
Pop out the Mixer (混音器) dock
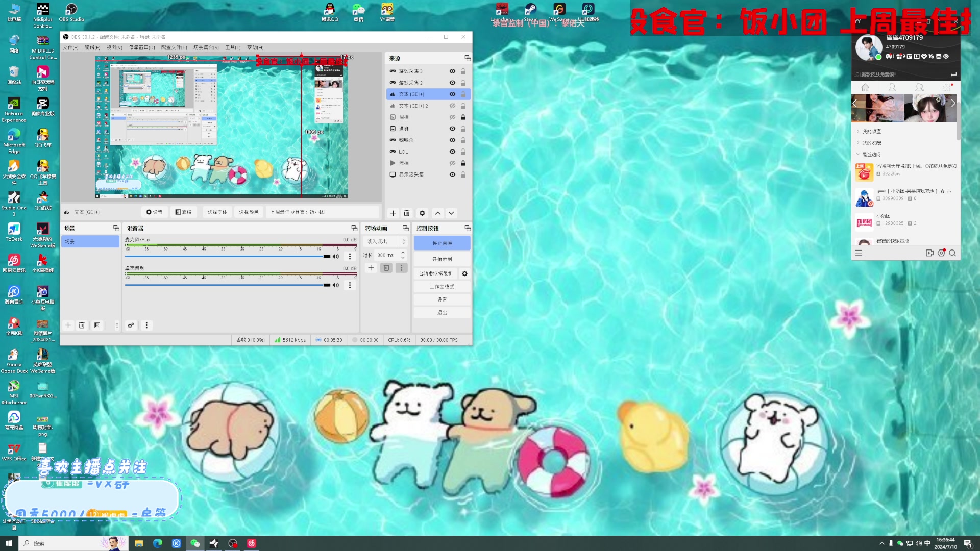pos(354,228)
